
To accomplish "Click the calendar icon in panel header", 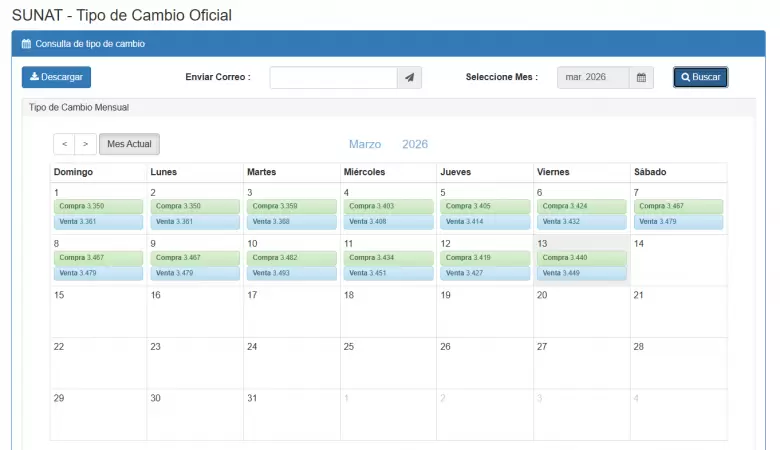I will (26, 44).
